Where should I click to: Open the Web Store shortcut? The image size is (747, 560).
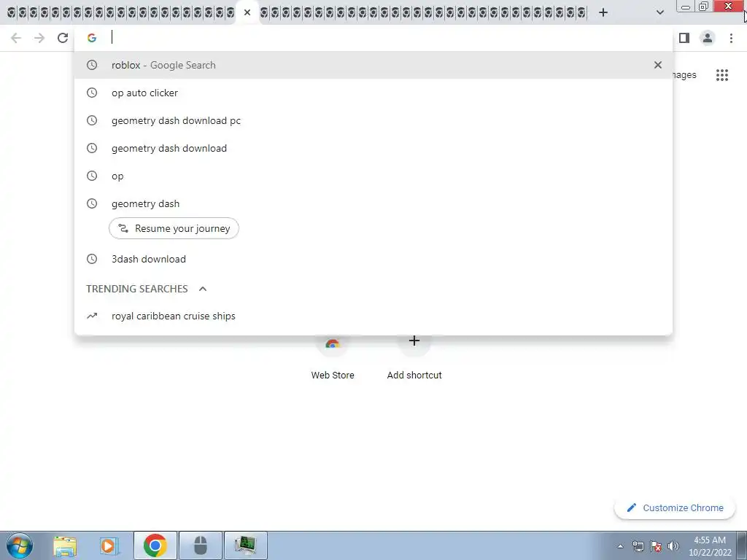(x=333, y=357)
